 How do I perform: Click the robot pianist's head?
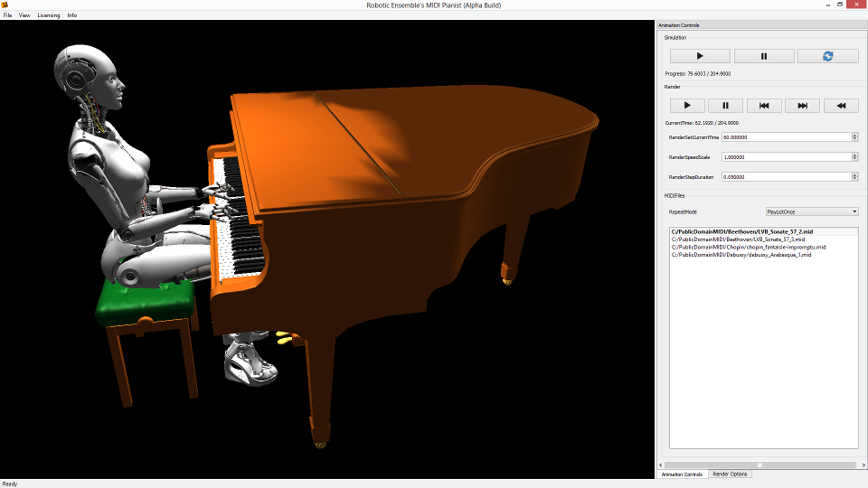coord(89,78)
